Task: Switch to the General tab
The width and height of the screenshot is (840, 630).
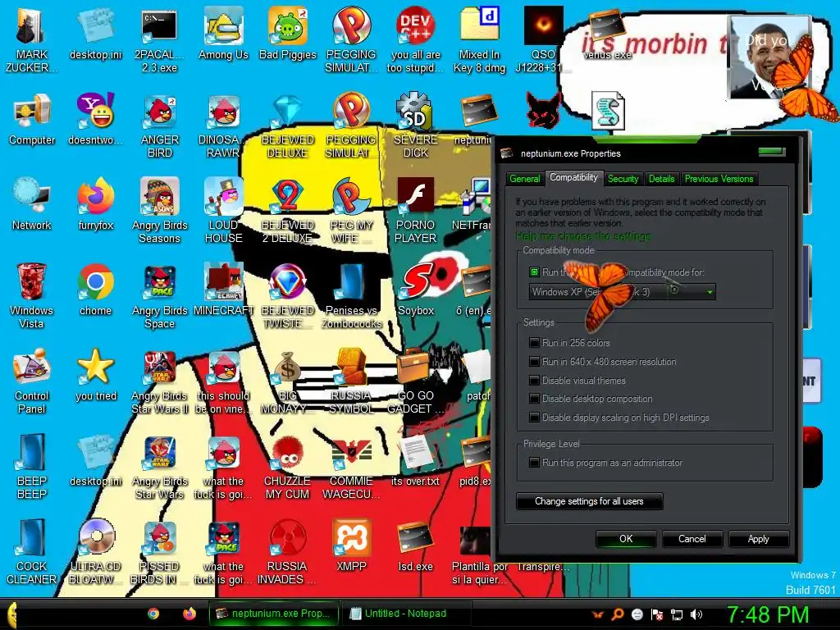Action: pos(524,179)
